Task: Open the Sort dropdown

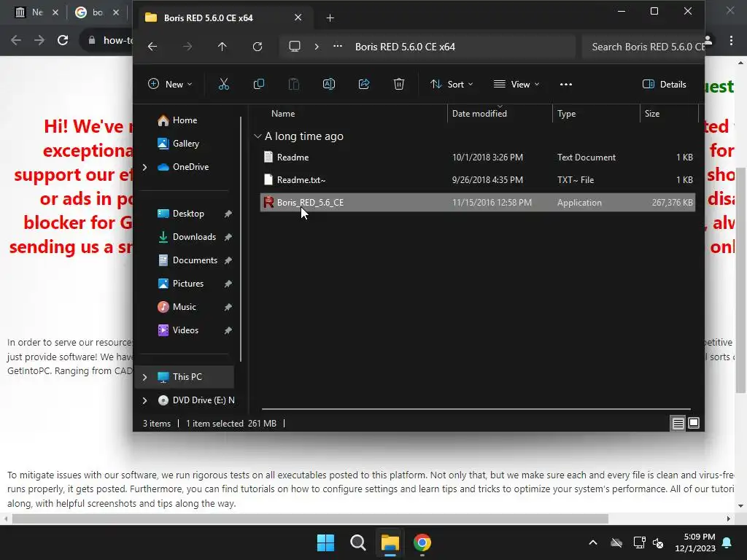Action: click(451, 85)
